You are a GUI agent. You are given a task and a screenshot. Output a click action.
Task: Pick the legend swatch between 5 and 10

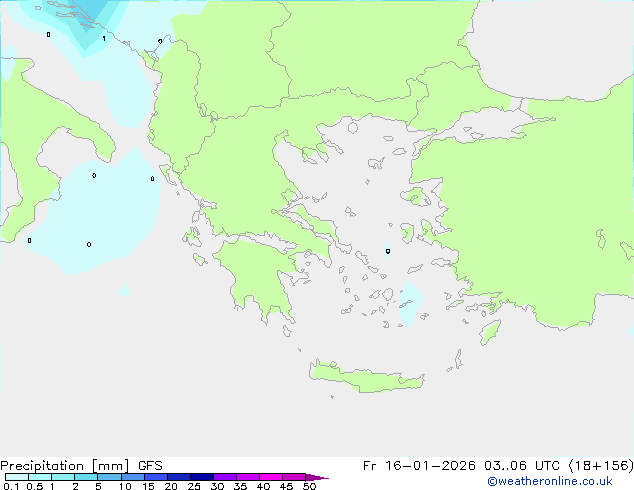pyautogui.click(x=110, y=477)
